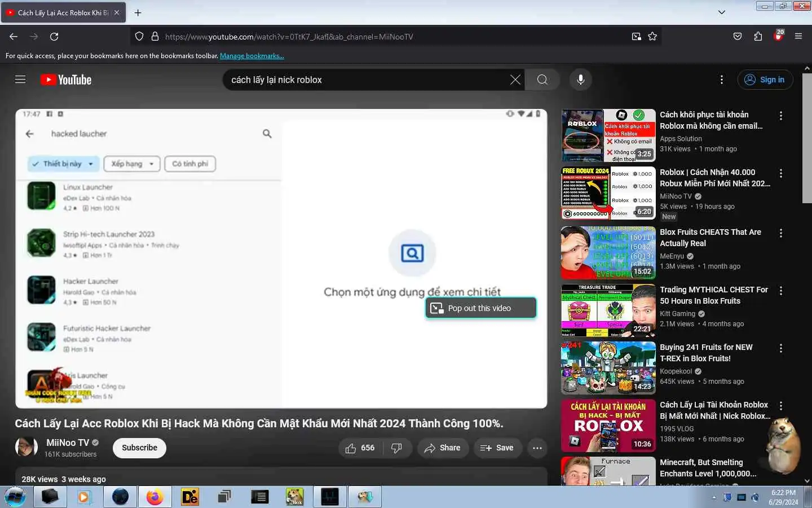Bookmark this page with star icon

click(652, 36)
